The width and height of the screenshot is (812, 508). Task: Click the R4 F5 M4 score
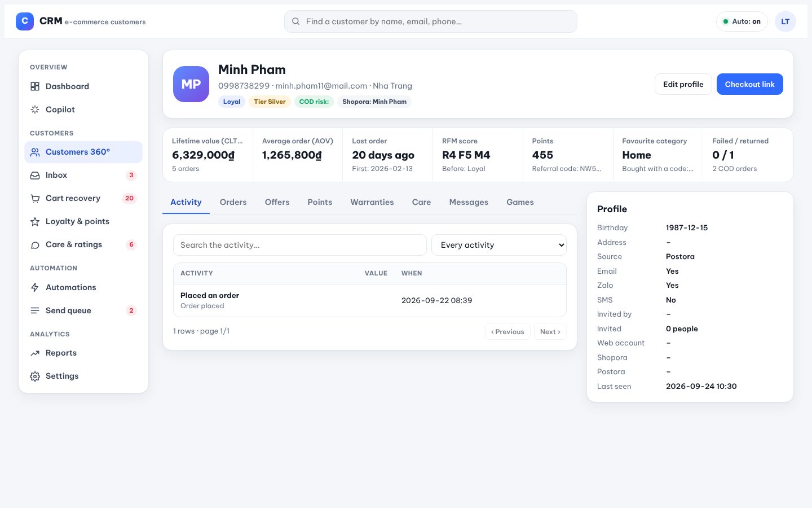click(466, 155)
